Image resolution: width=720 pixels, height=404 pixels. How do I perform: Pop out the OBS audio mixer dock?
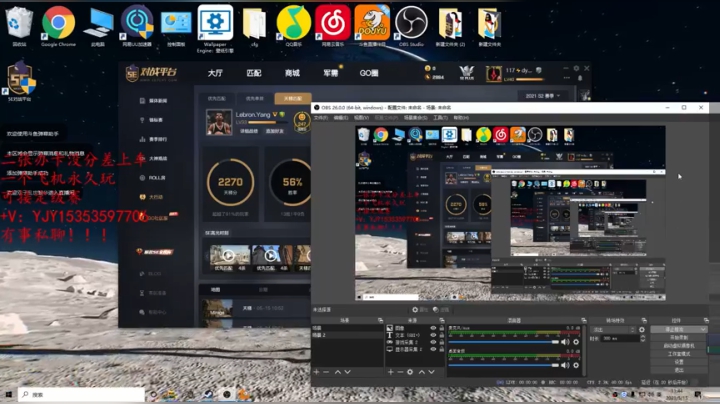click(x=584, y=320)
